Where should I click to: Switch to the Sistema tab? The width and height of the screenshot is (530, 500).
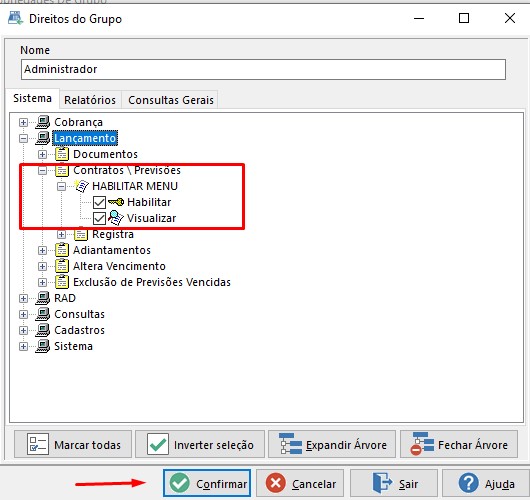pos(32,98)
